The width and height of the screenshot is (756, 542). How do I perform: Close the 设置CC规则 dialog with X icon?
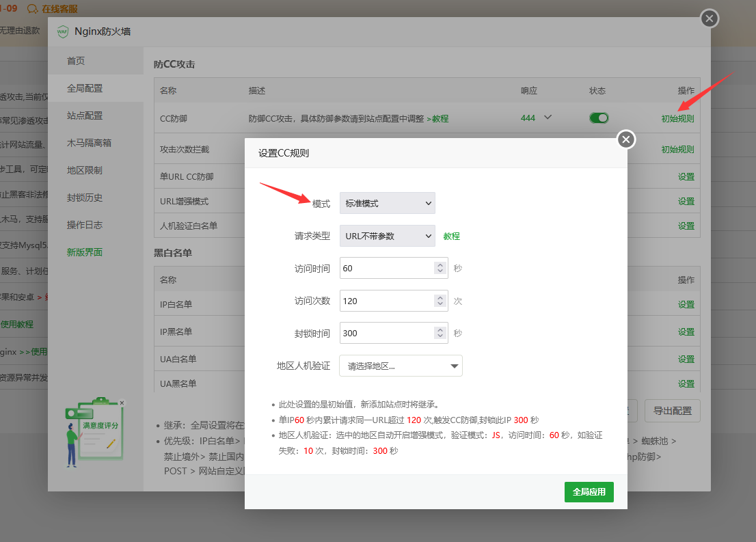[x=626, y=140]
